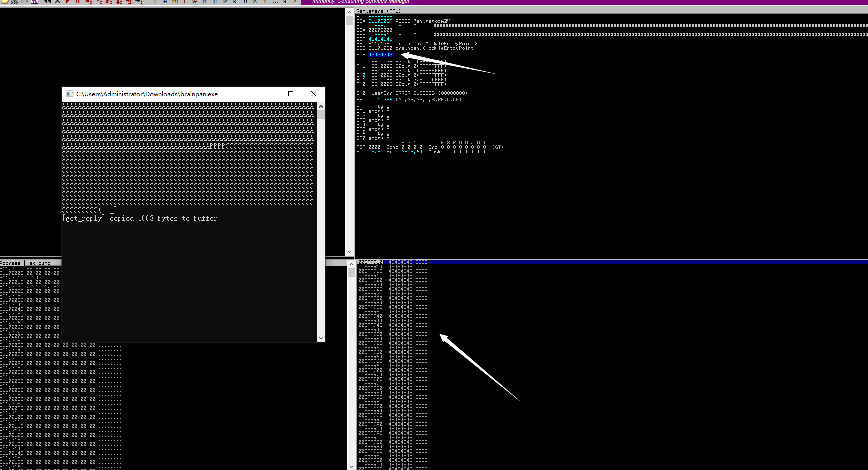Click down arrow of stack pane scrollbar
This screenshot has height=470, width=868.
point(351,466)
